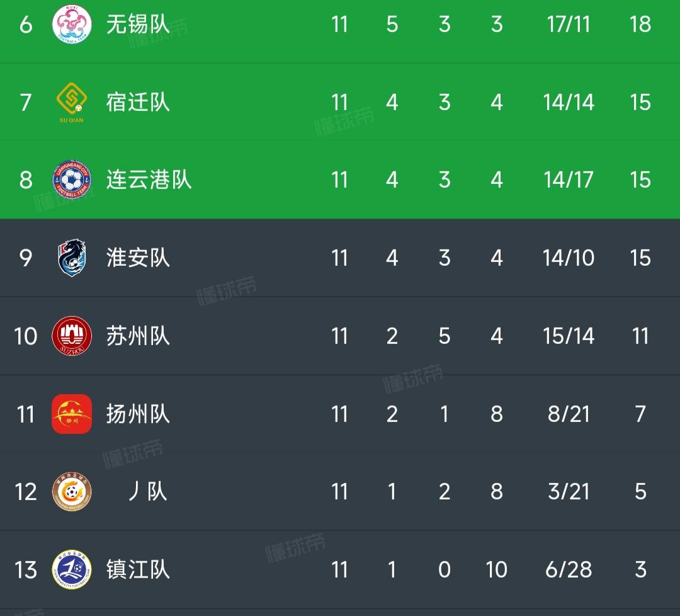Viewport: 680px width, 616px height.
Task: Open team page for 无锡队
Action: [x=138, y=25]
